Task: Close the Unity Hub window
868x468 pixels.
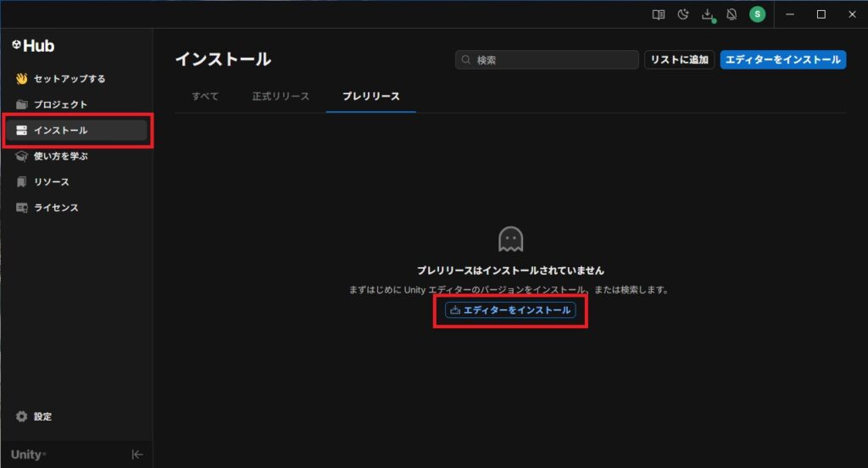Action: click(x=852, y=14)
